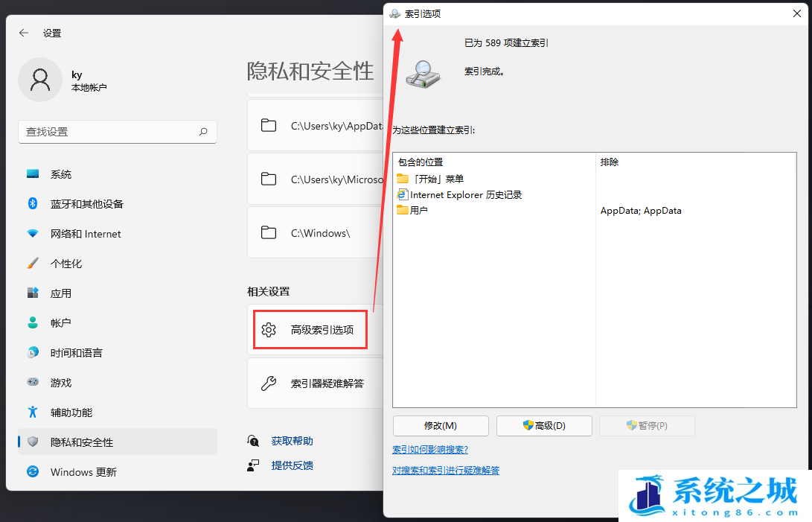
Task: Open the 获取帮助 link
Action: click(292, 441)
